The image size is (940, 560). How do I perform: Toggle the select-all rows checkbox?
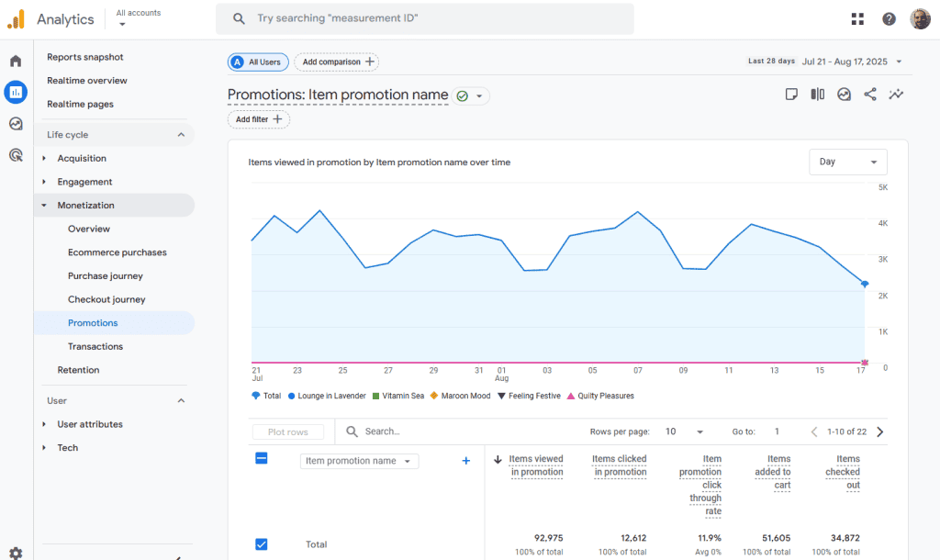(262, 458)
